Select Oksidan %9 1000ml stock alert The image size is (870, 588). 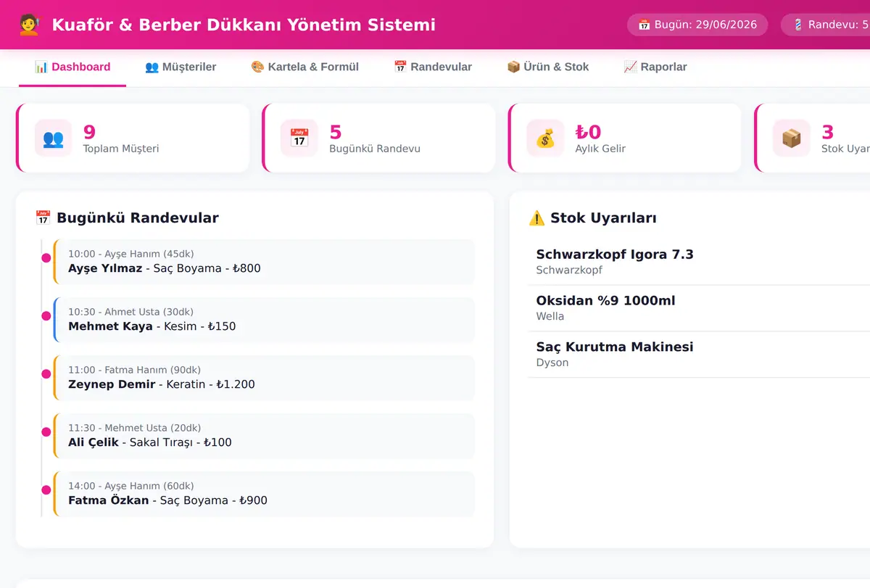pyautogui.click(x=699, y=308)
